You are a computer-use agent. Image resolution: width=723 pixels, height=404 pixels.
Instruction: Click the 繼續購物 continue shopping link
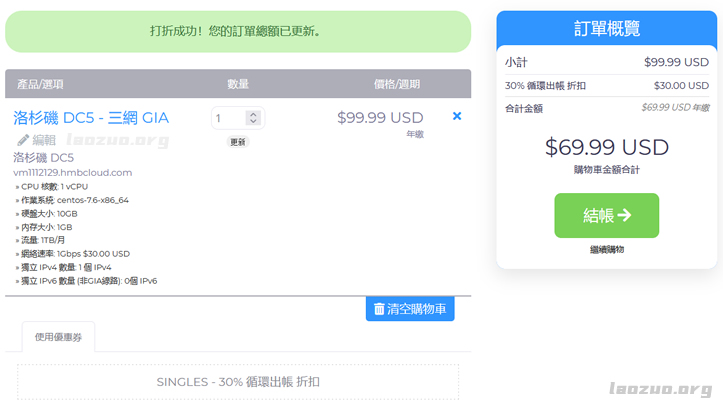[606, 249]
